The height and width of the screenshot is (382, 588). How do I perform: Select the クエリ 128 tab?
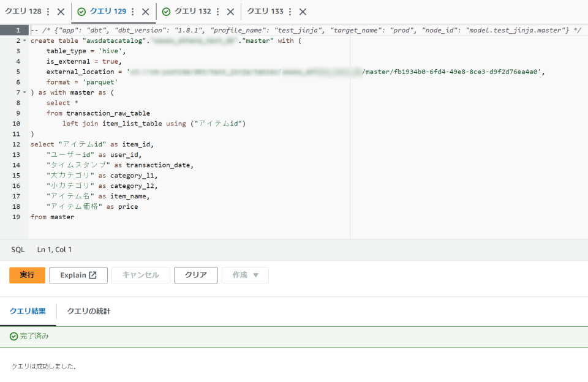(x=23, y=12)
